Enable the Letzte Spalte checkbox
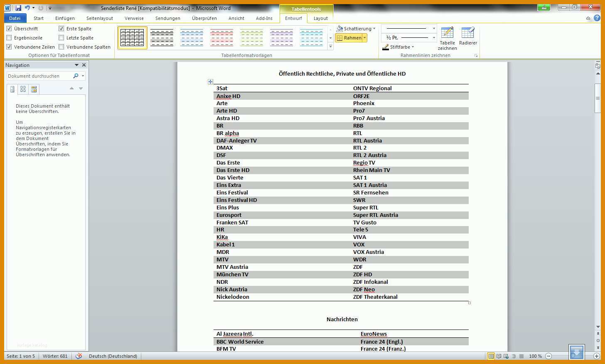Viewport: 605px width, 364px height. (x=61, y=38)
